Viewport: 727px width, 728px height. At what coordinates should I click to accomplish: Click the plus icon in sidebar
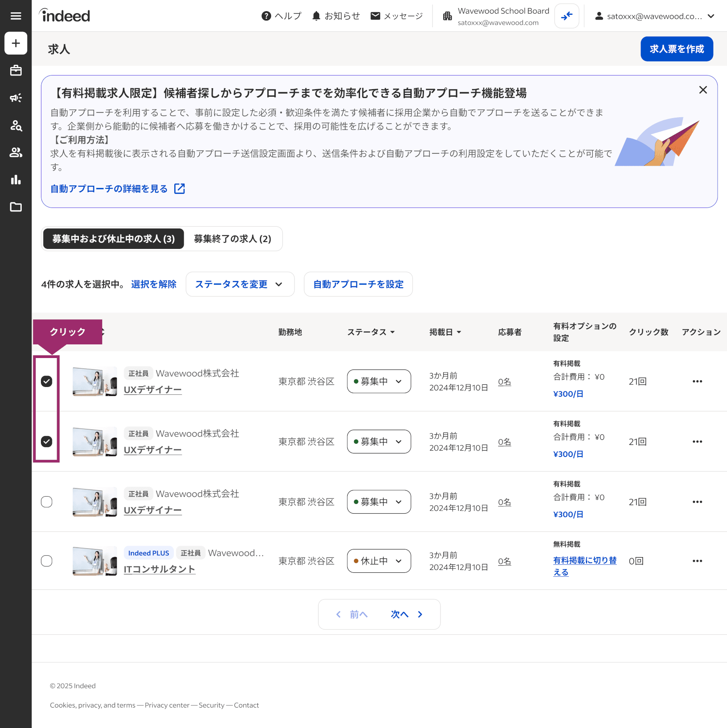(x=16, y=43)
